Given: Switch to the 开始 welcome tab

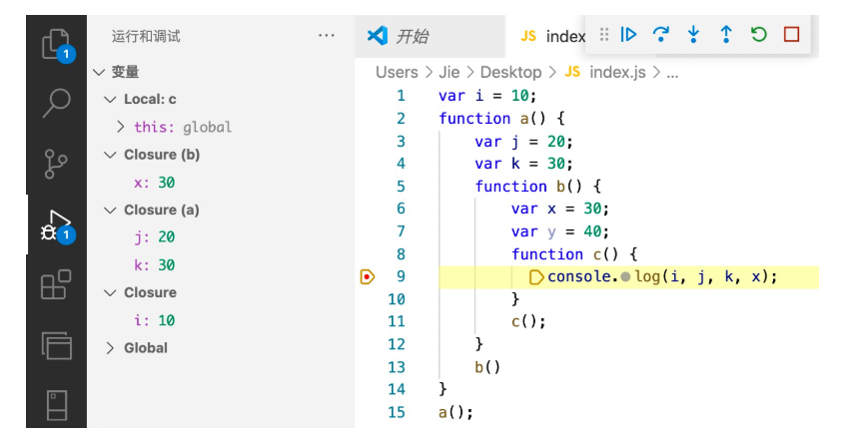Looking at the screenshot, I should (x=430, y=36).
